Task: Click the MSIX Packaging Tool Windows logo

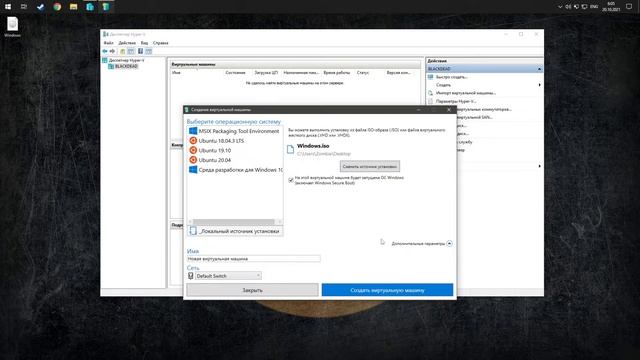Action: 193,131
